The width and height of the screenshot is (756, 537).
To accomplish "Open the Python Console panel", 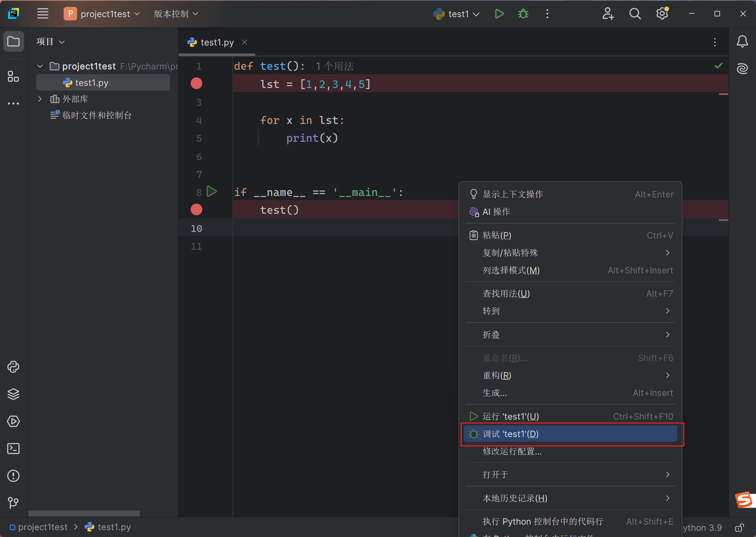I will [x=13, y=366].
